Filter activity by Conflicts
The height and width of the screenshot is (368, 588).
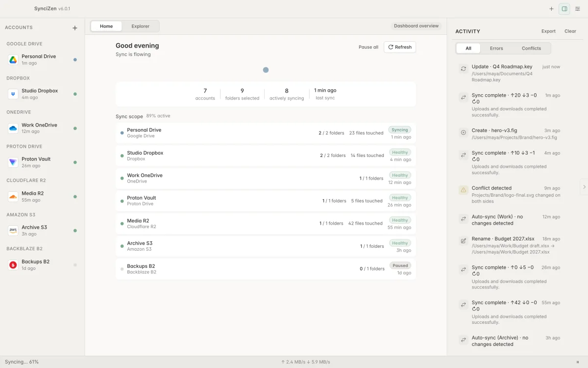[x=531, y=48]
